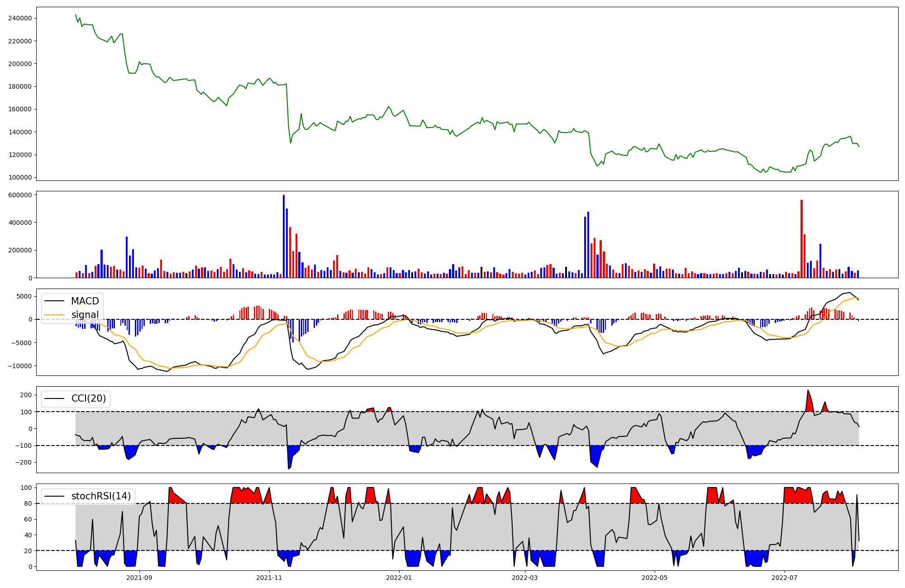
Task: Click the 2021-11 x-axis date label
Action: pos(269,578)
